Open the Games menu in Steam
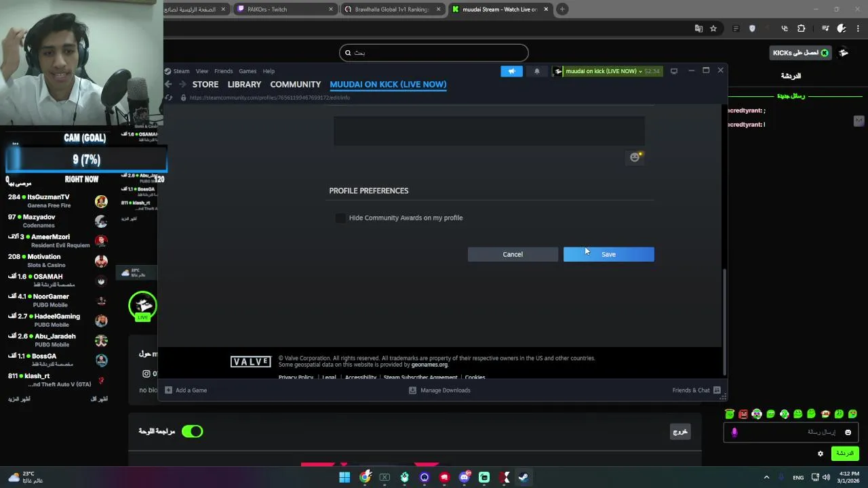The height and width of the screenshot is (488, 868). (x=248, y=71)
